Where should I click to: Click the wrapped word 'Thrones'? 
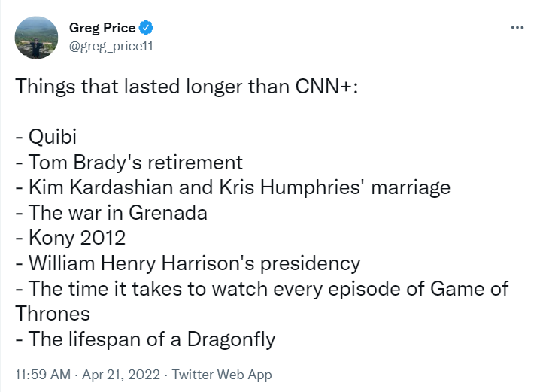(53, 314)
